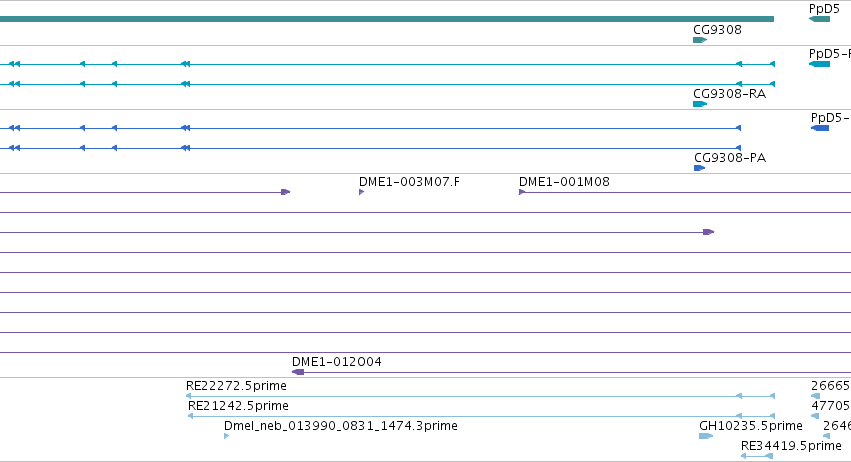Click the CG9308 gene name label
This screenshot has width=851, height=462.
[717, 30]
